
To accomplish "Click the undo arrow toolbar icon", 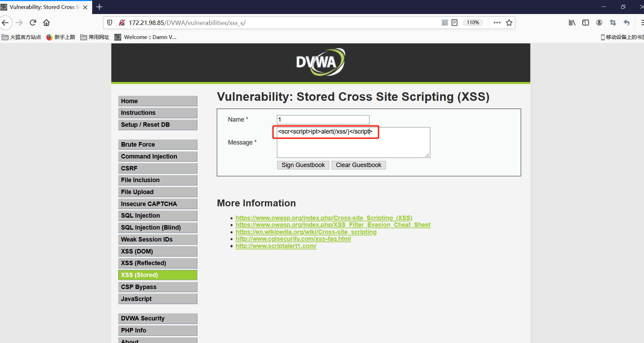I will (x=627, y=23).
